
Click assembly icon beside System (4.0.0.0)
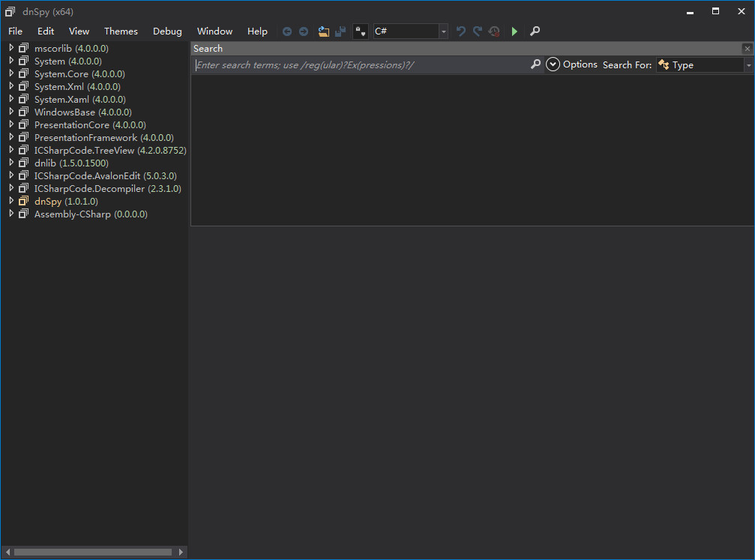[23, 61]
